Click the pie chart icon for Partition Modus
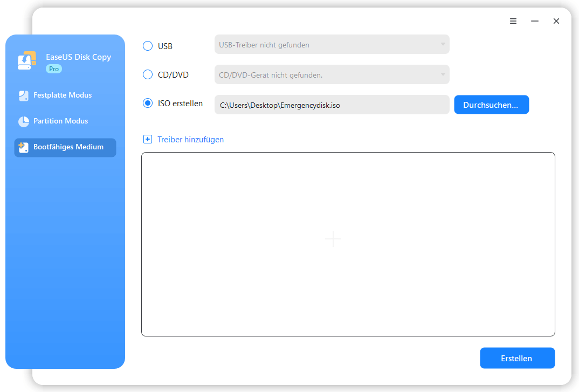The width and height of the screenshot is (579, 392). (23, 122)
